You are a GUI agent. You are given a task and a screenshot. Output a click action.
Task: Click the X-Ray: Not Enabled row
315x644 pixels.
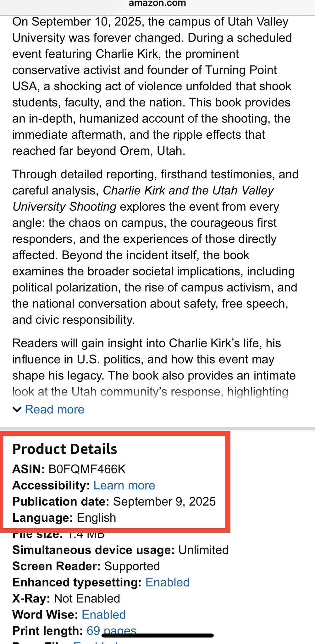66,598
